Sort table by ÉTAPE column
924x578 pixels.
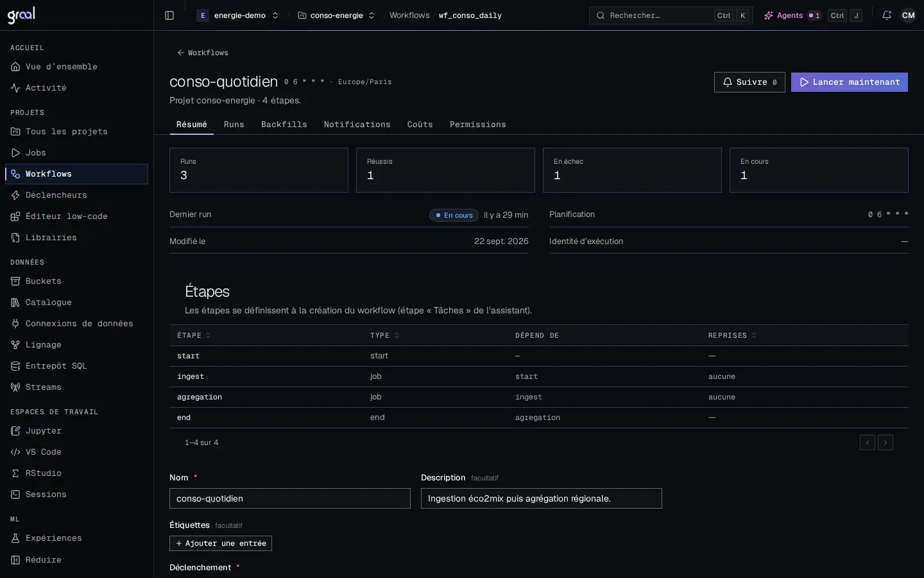click(194, 335)
